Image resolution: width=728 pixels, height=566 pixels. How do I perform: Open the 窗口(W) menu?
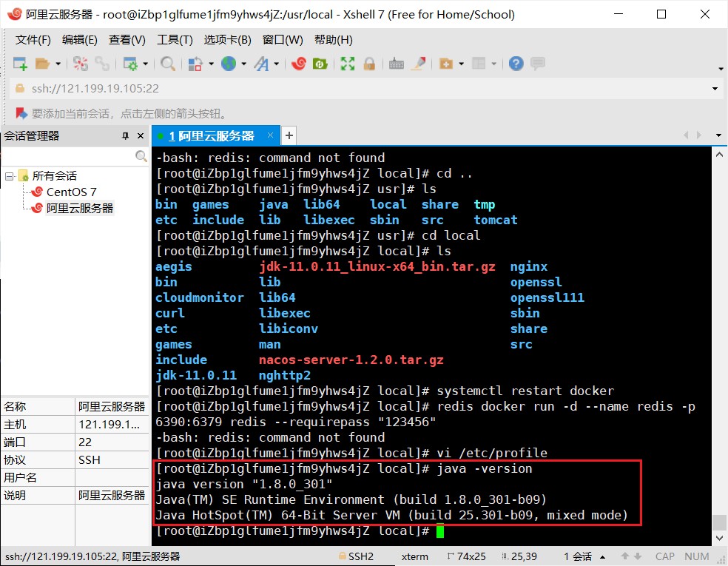pos(283,40)
